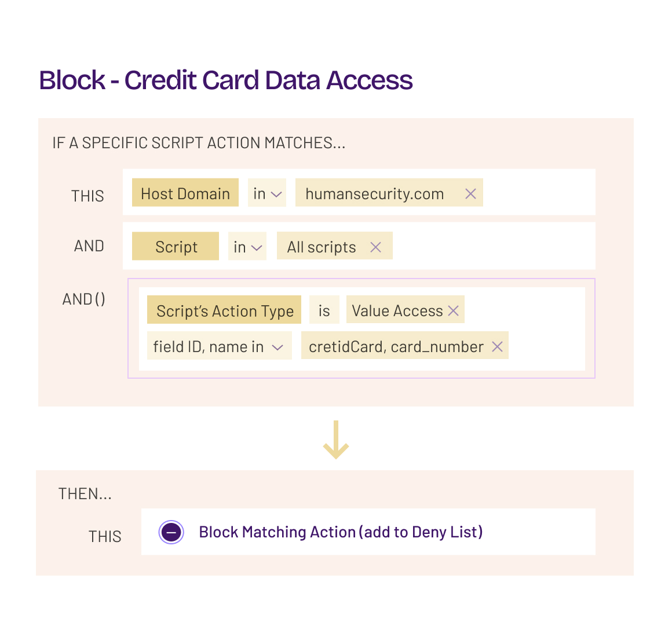Remove the All scripts value
Screen dimensions: 672x637
coord(375,247)
